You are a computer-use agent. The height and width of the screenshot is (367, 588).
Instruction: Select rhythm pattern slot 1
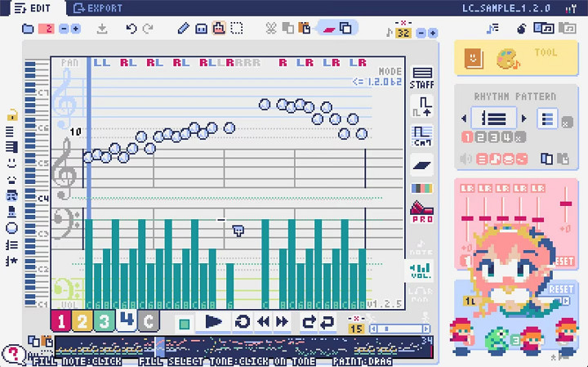467,137
